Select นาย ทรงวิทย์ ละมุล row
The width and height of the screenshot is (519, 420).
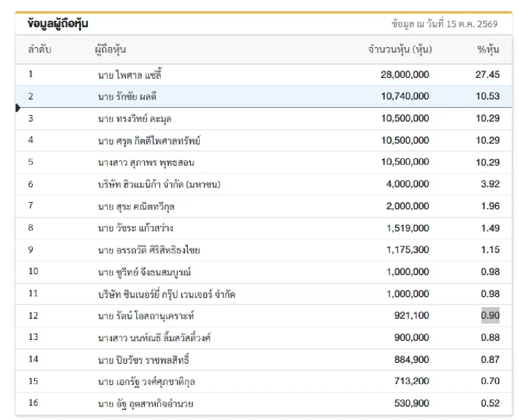[263, 119]
